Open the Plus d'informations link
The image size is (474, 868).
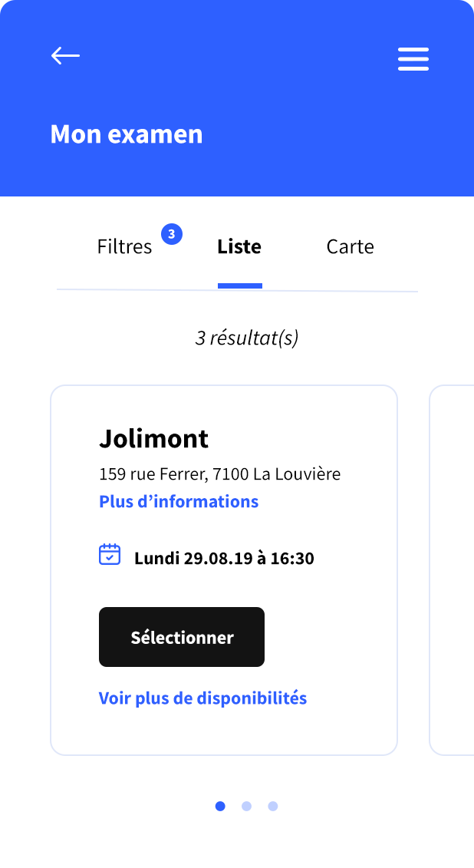179,502
